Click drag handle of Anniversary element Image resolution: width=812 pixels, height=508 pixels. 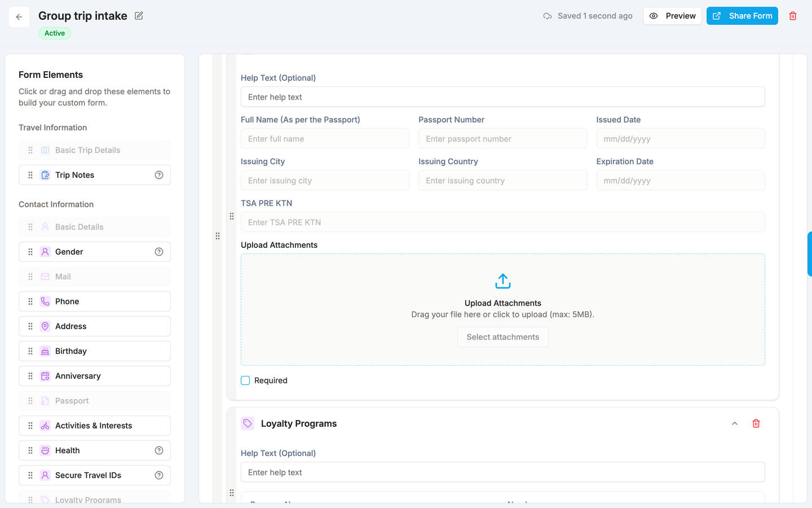click(30, 376)
